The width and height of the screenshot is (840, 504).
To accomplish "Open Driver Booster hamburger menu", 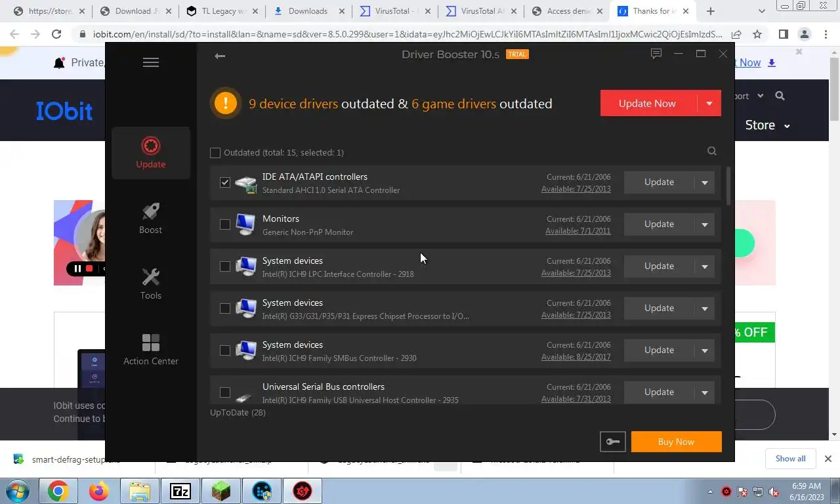I will coord(151,62).
